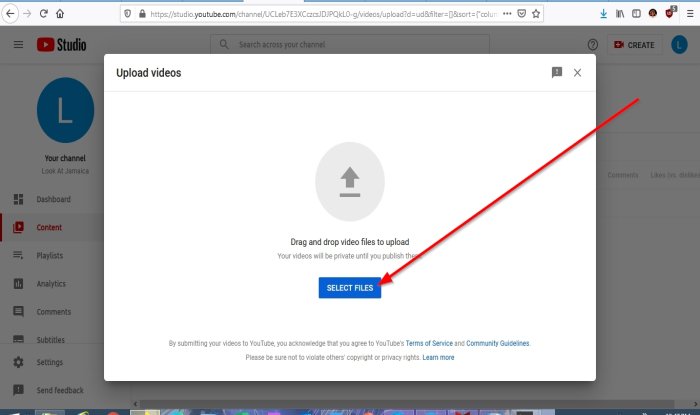Go back with browser back arrow
The image size is (700, 415).
tap(10, 14)
